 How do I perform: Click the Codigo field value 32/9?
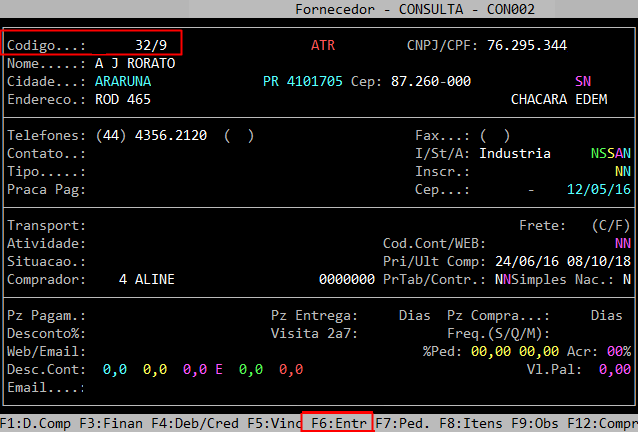click(x=151, y=45)
